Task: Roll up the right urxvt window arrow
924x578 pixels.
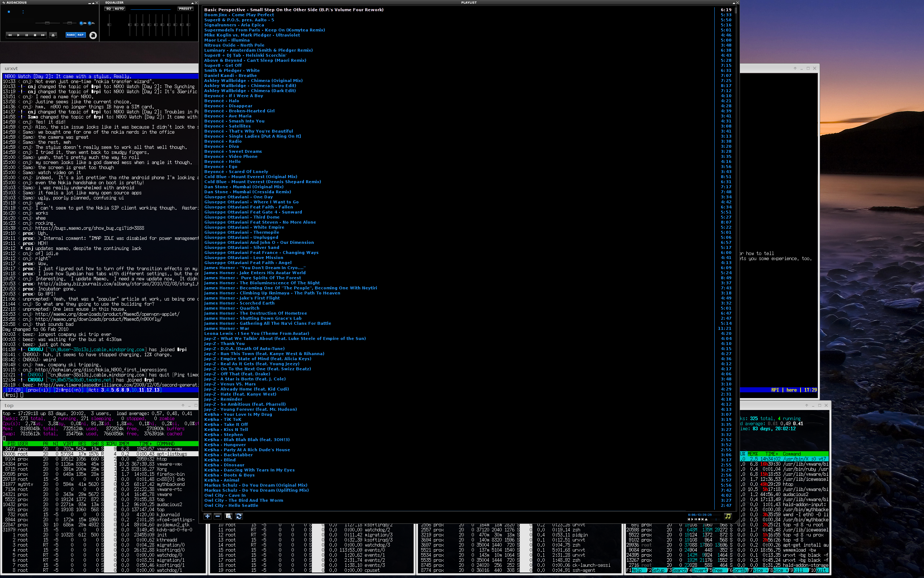Action: point(795,68)
